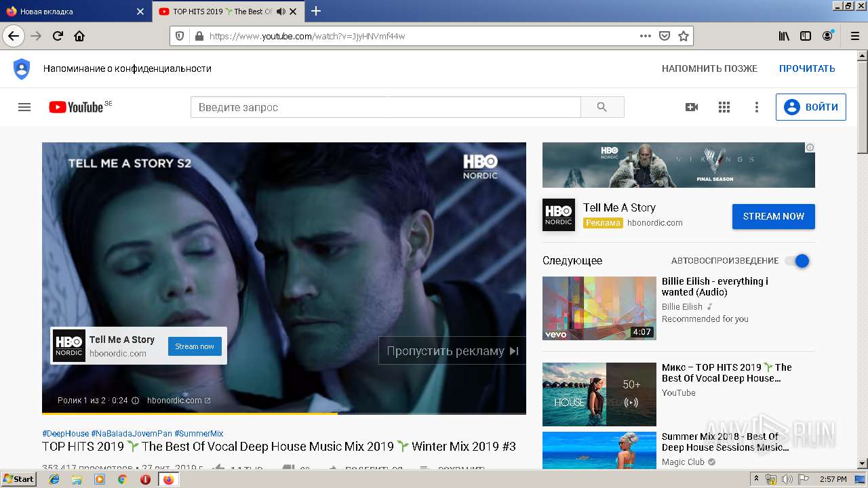
Task: Open the Firefox home page icon
Action: click(x=79, y=36)
